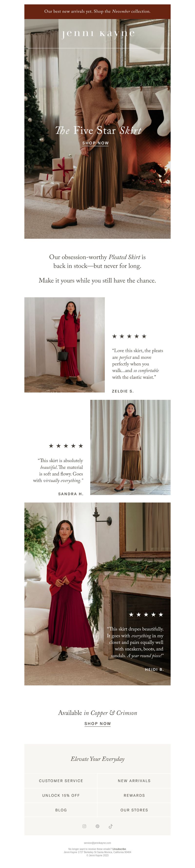195x868 pixels.
Task: Open the TikTok icon in footer
Action: click(111, 826)
